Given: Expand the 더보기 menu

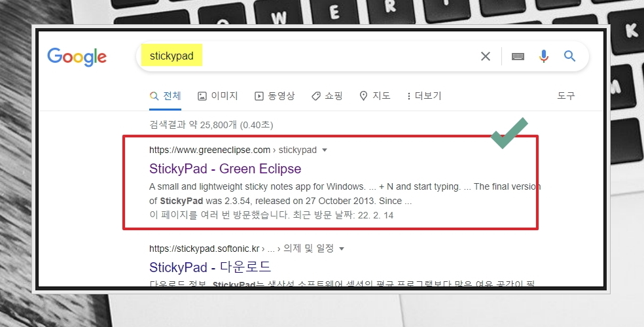Looking at the screenshot, I should pyautogui.click(x=424, y=96).
